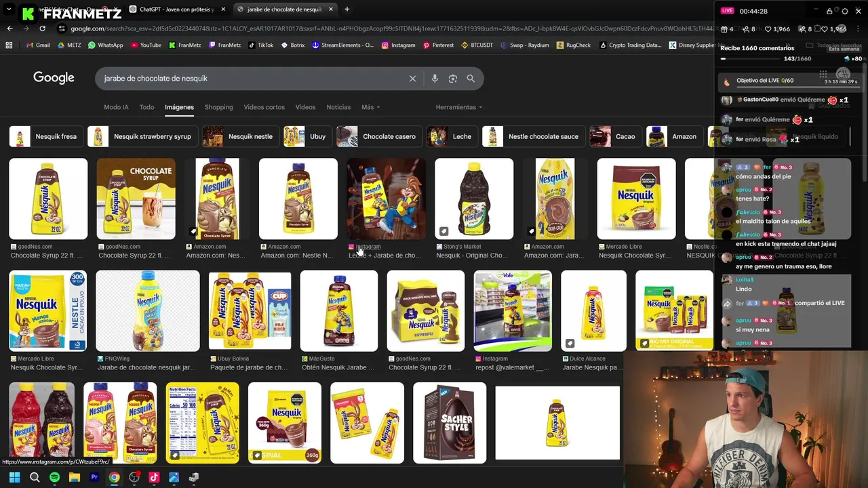
Task: Switch to the Modo IA tab
Action: (x=116, y=107)
